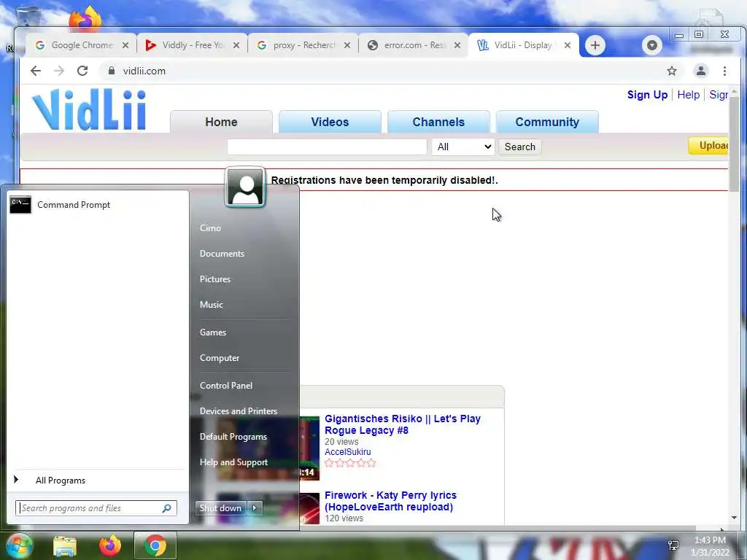Open Computer from Start menu
Screen dimensions: 747x560
[220, 358]
